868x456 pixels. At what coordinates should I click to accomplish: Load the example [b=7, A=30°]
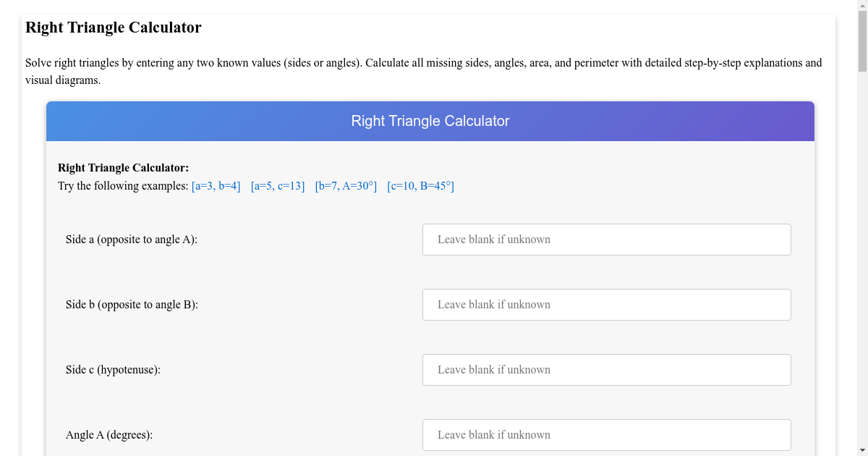point(346,186)
